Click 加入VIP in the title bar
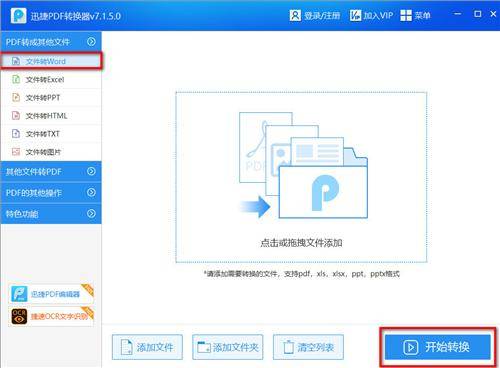The width and height of the screenshot is (500, 368). (378, 15)
